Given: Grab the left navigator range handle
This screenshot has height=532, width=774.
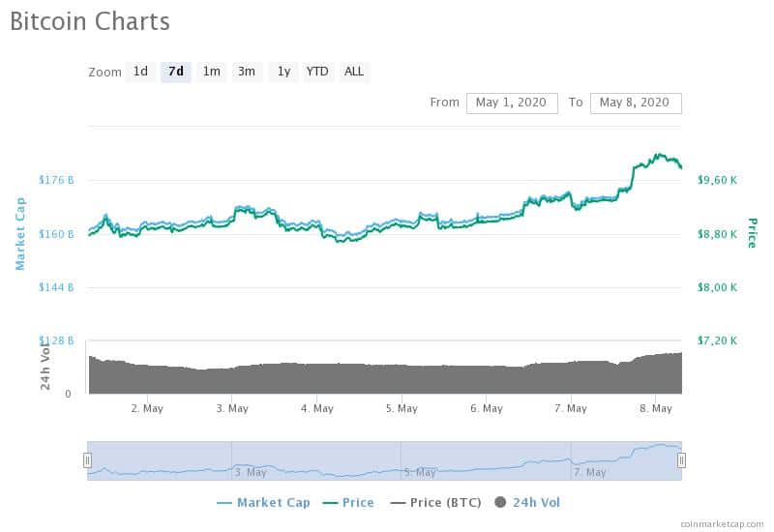Looking at the screenshot, I should [x=87, y=460].
